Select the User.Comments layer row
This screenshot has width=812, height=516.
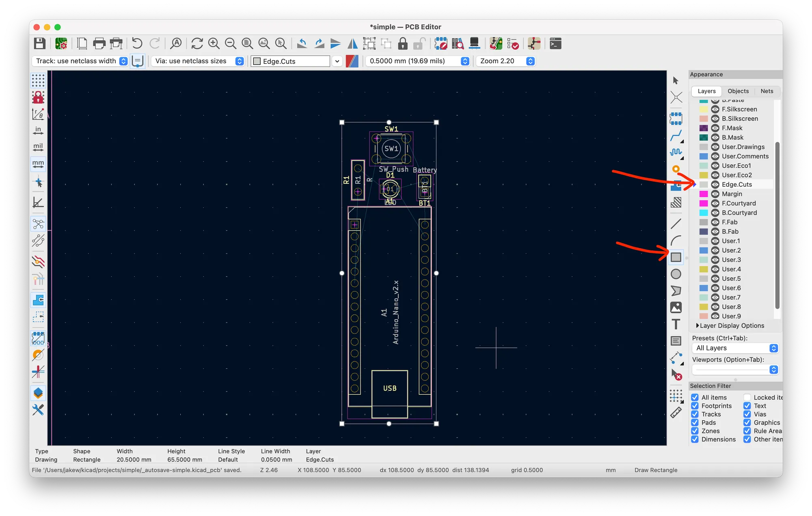736,156
